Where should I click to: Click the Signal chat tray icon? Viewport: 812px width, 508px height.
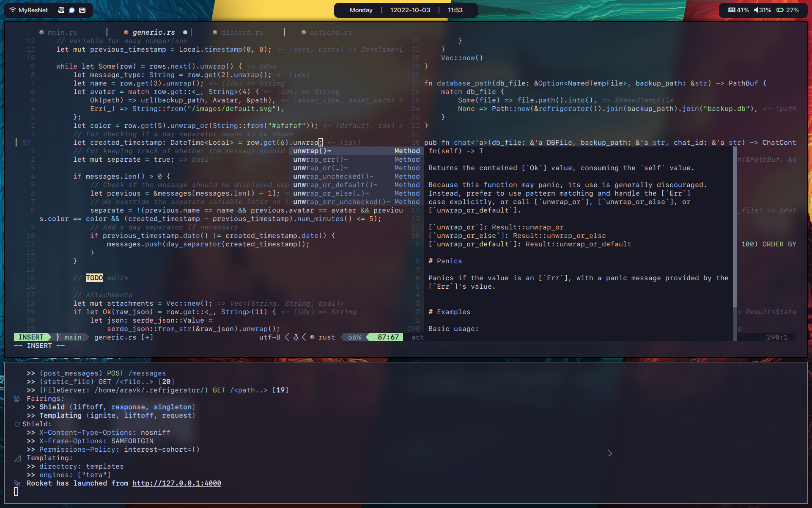pos(72,10)
